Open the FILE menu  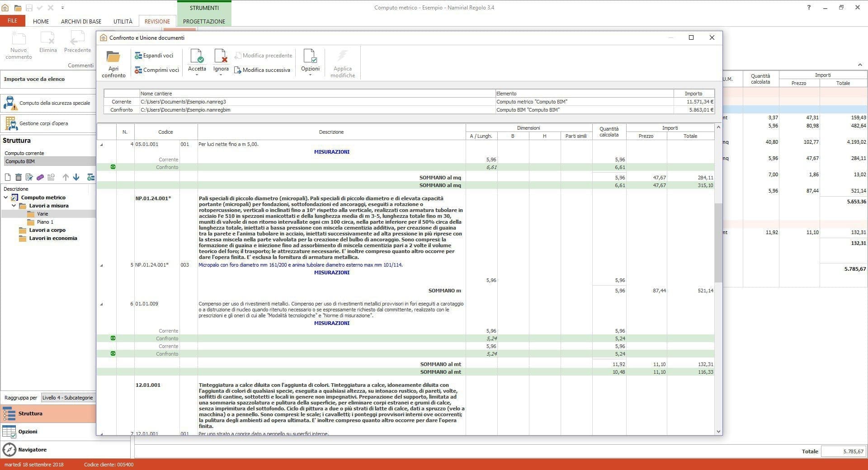(12, 21)
